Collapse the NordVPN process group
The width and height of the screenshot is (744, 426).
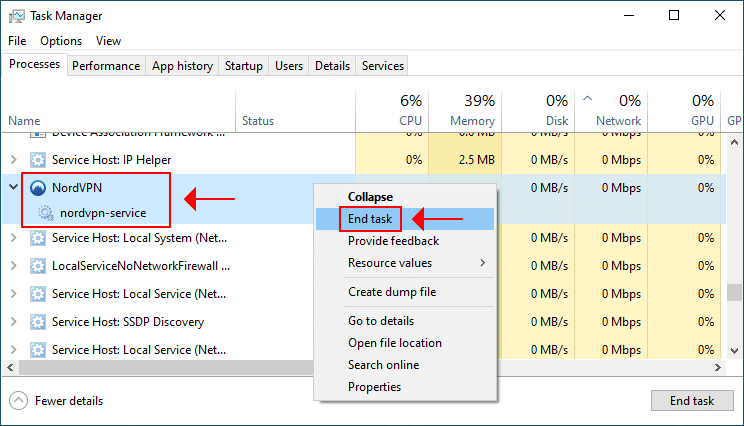(14, 187)
